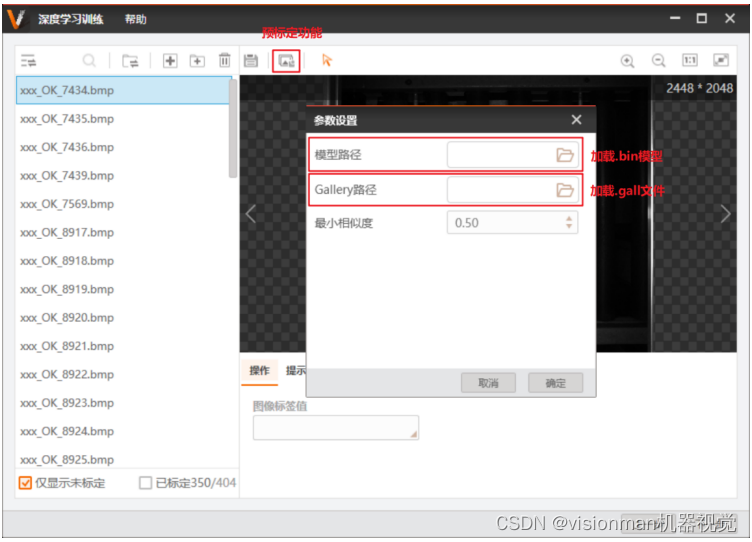The image size is (752, 542).
Task: Select the orange pointer cursor tool
Action: pos(327,60)
